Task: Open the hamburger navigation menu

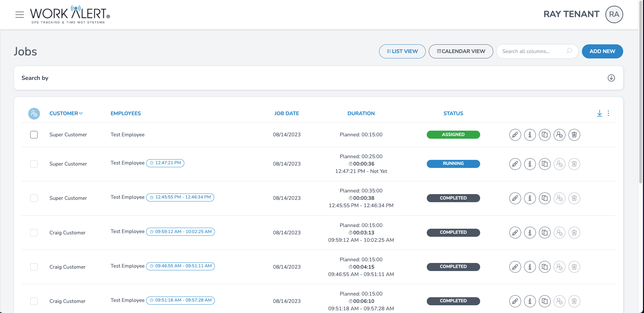Action: tap(19, 14)
